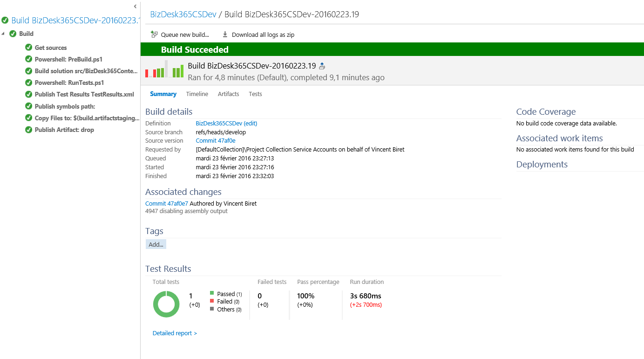The image size is (644, 359).
Task: Select the Build solution src/BizDesk365Conte... step
Action: pyautogui.click(x=86, y=71)
